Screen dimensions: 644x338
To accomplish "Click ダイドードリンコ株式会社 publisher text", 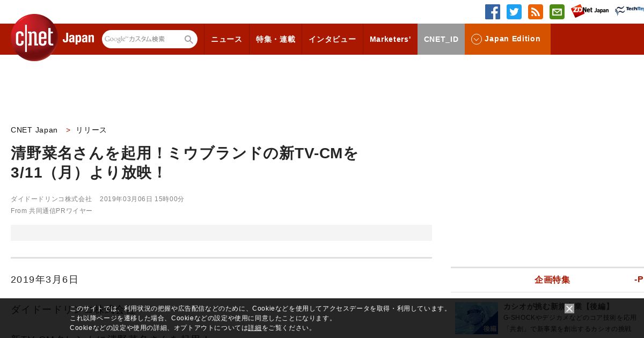I will point(52,199).
